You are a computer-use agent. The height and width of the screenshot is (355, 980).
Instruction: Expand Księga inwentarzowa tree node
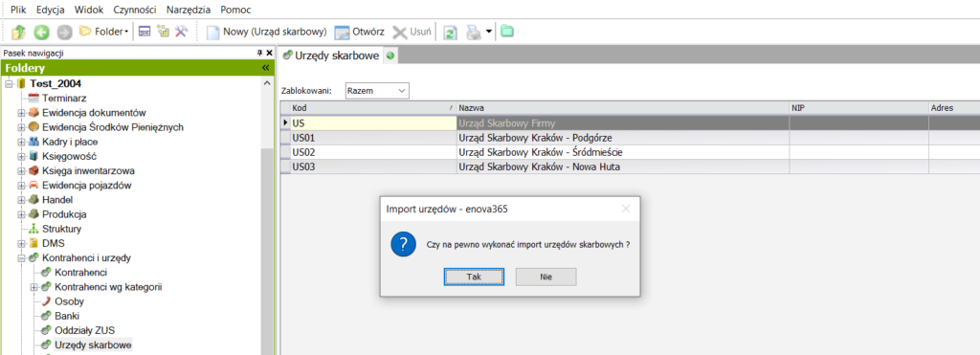(21, 170)
